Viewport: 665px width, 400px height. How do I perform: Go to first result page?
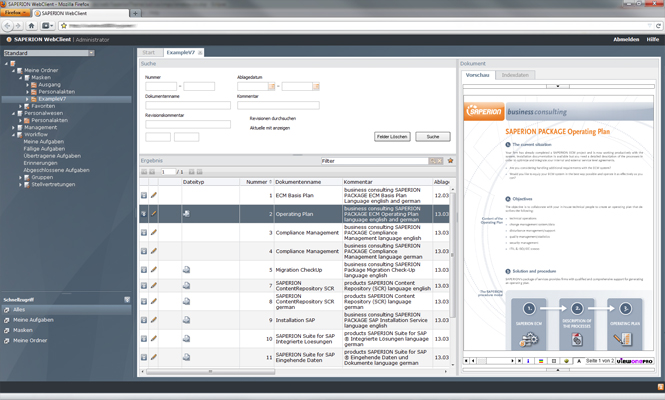(x=144, y=172)
